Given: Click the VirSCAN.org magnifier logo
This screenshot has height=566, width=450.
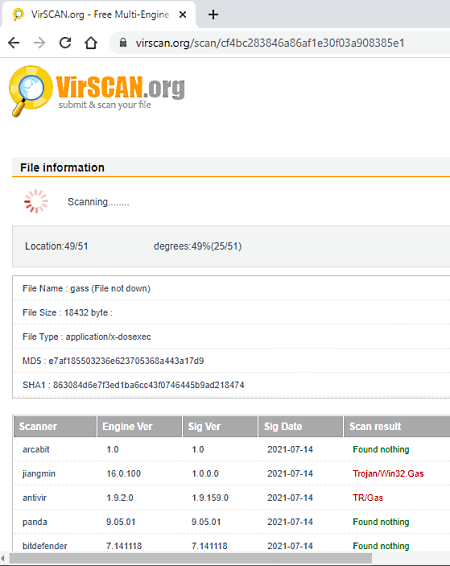Looking at the screenshot, I should [31, 91].
